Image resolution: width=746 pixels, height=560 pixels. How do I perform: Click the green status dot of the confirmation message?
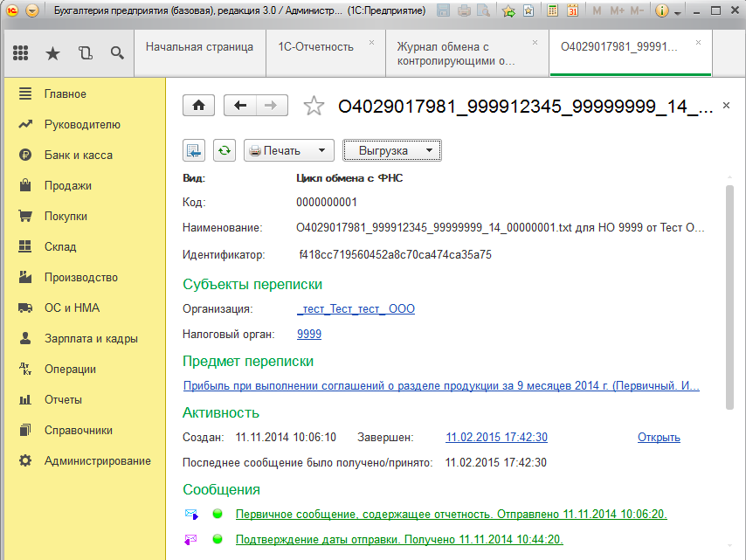point(218,540)
